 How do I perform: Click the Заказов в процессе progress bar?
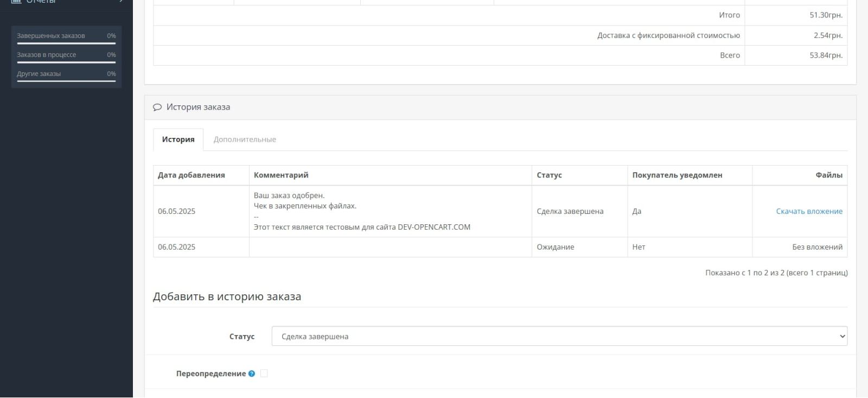pos(66,62)
